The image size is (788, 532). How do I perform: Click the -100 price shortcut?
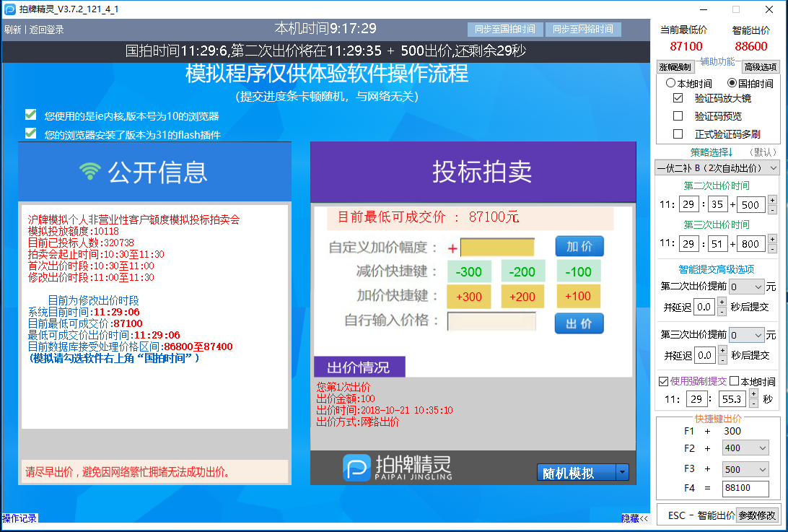click(579, 271)
